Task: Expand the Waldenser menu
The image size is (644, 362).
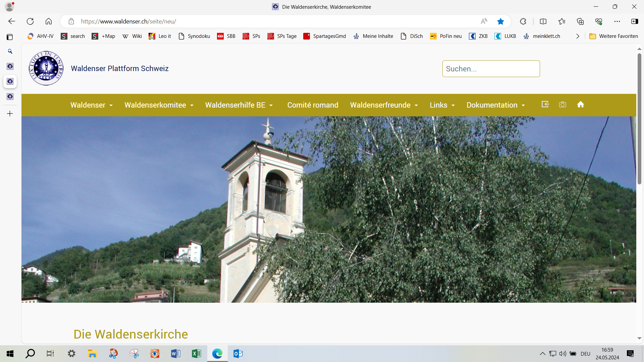Action: point(92,105)
